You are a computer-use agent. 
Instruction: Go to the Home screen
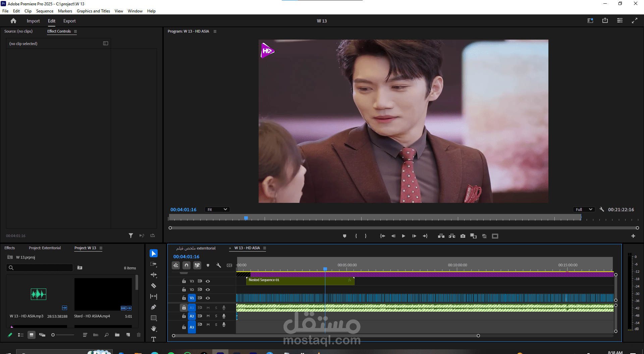pos(13,21)
